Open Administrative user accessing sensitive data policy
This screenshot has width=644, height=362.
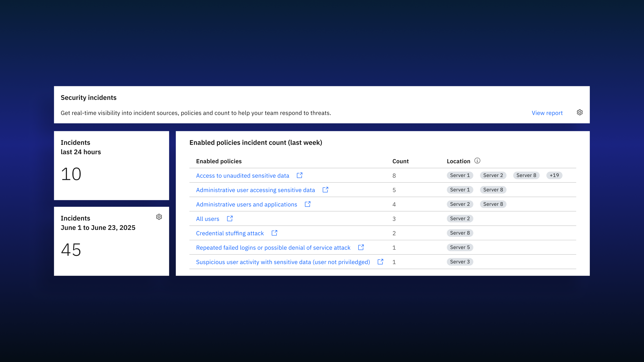coord(256,190)
